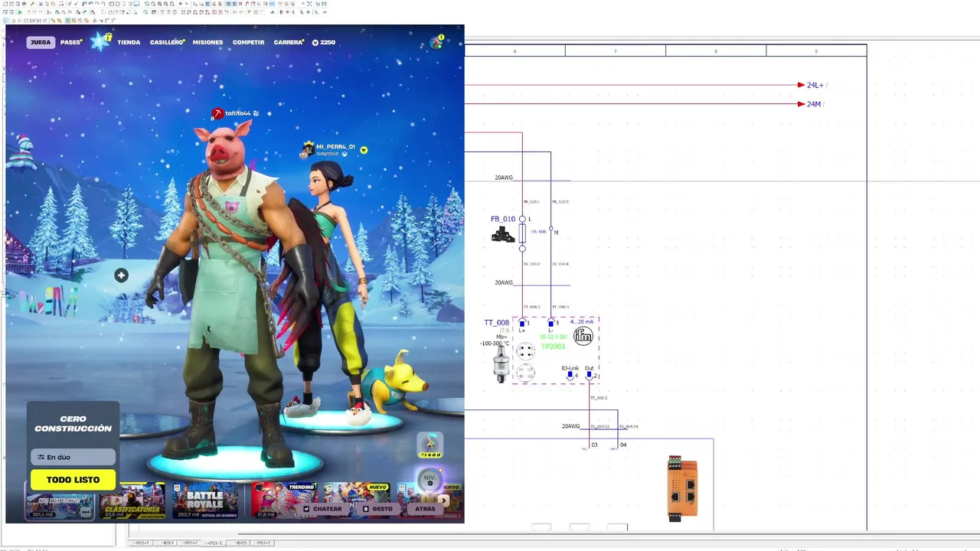Click the wrench icon in the CAD toolbar
This screenshot has height=551, width=980.
click(x=32, y=4)
